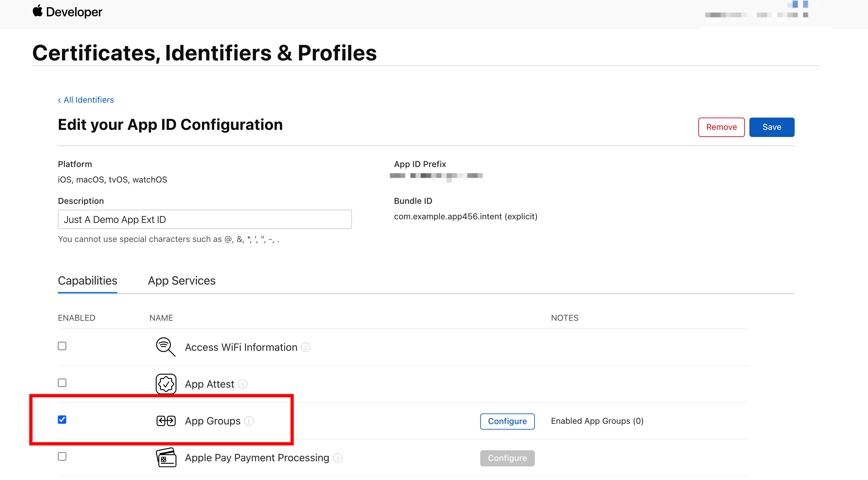The height and width of the screenshot is (480, 868).
Task: Configure the App Groups capability
Action: 507,422
